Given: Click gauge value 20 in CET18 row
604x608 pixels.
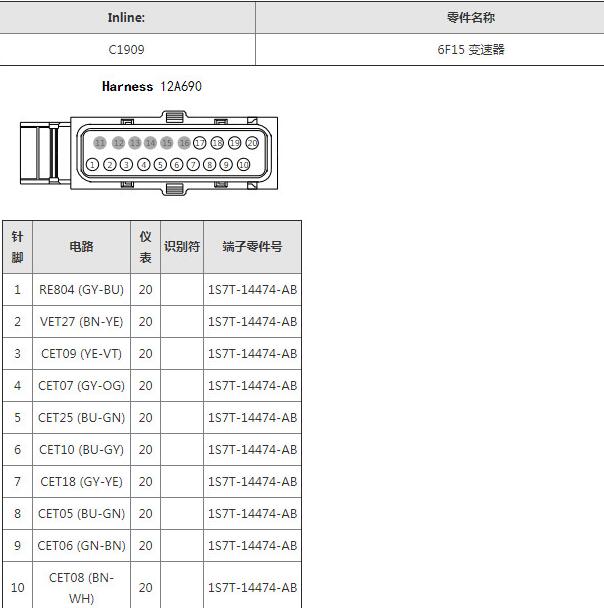Looking at the screenshot, I should tap(145, 482).
